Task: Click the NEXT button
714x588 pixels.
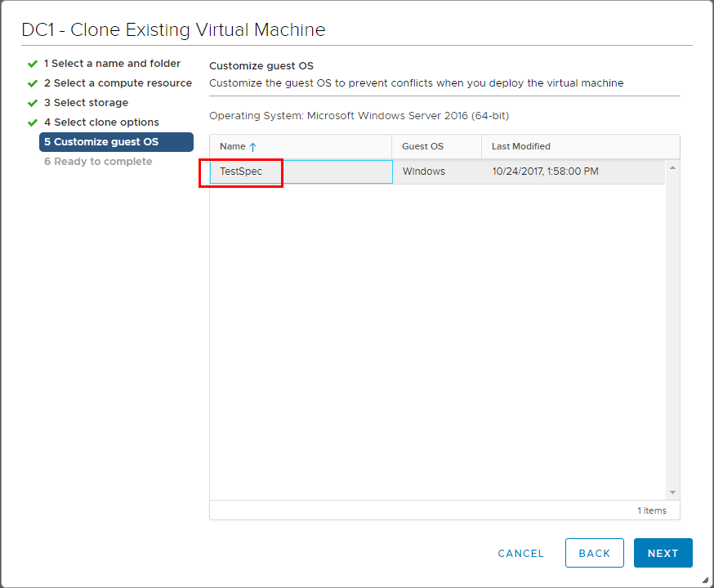Action: click(x=663, y=553)
